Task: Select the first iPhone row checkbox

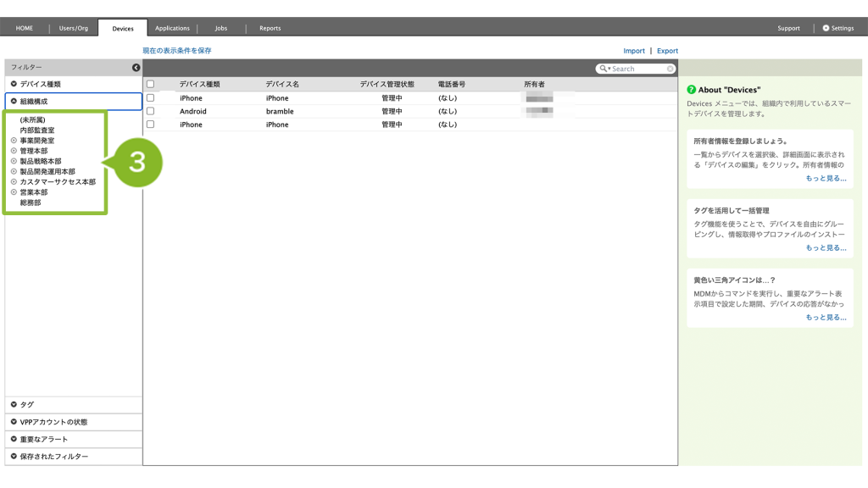Action: tap(151, 98)
